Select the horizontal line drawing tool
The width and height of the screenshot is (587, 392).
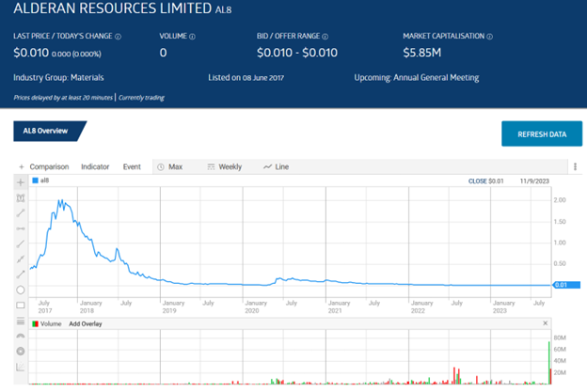(x=21, y=228)
